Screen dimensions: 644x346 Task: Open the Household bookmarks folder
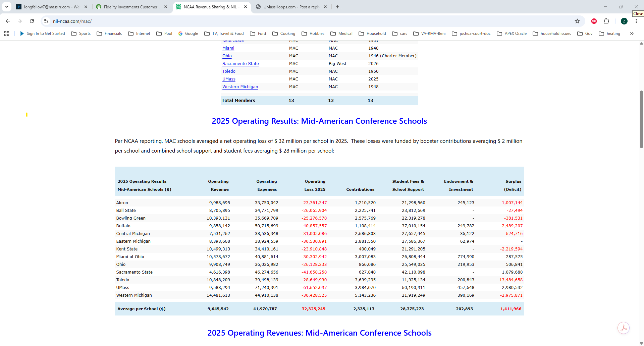[372, 34]
